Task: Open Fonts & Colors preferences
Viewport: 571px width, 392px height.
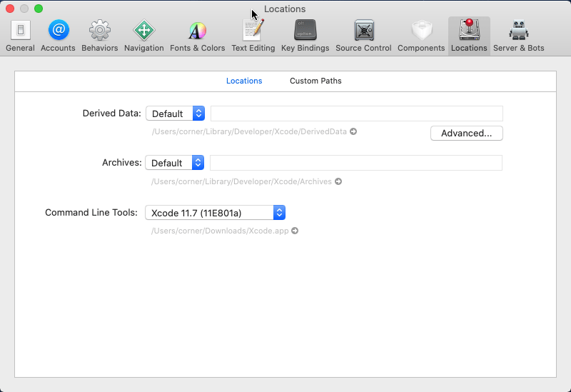Action: click(x=198, y=36)
